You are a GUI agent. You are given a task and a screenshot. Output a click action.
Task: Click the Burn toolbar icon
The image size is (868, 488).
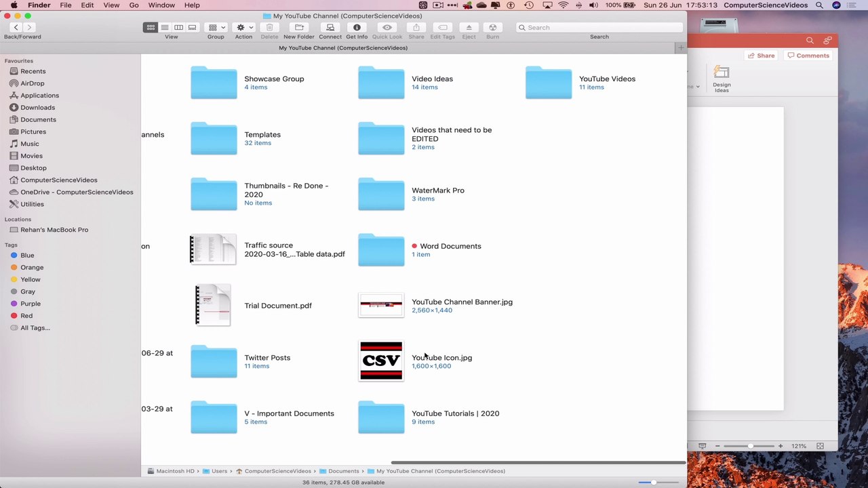coord(492,27)
